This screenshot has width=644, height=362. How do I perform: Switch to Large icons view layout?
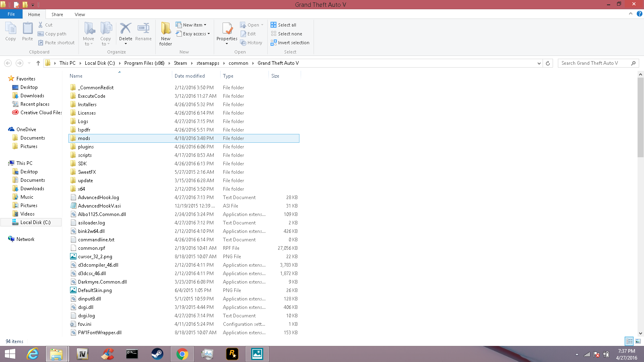pos(638,341)
